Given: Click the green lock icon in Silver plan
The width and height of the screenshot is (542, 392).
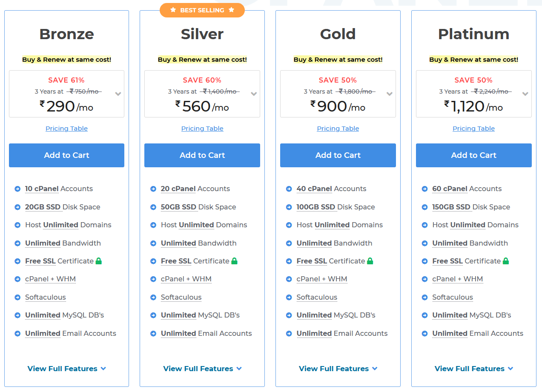Looking at the screenshot, I should [234, 261].
